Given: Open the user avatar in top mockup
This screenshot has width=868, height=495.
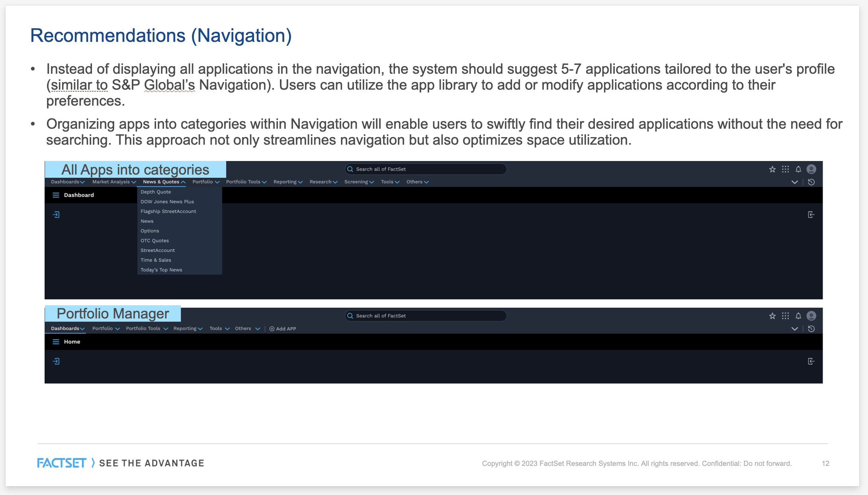Looking at the screenshot, I should point(811,169).
